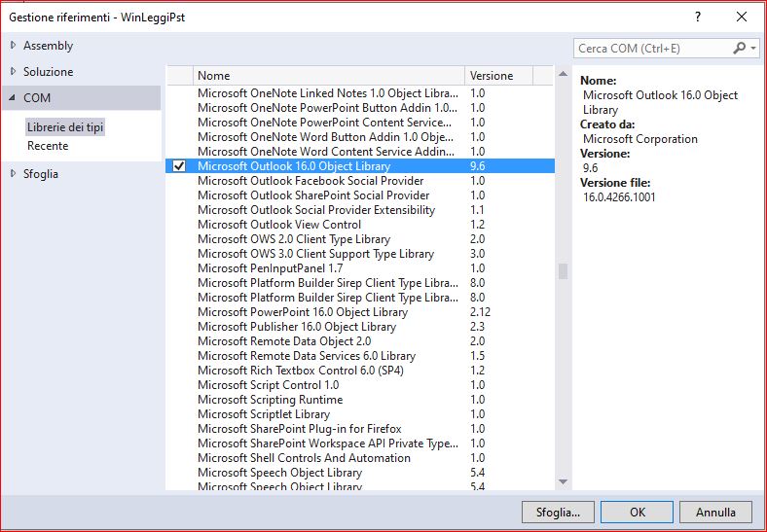
Task: Cancel with the Annulla button
Action: [x=715, y=512]
